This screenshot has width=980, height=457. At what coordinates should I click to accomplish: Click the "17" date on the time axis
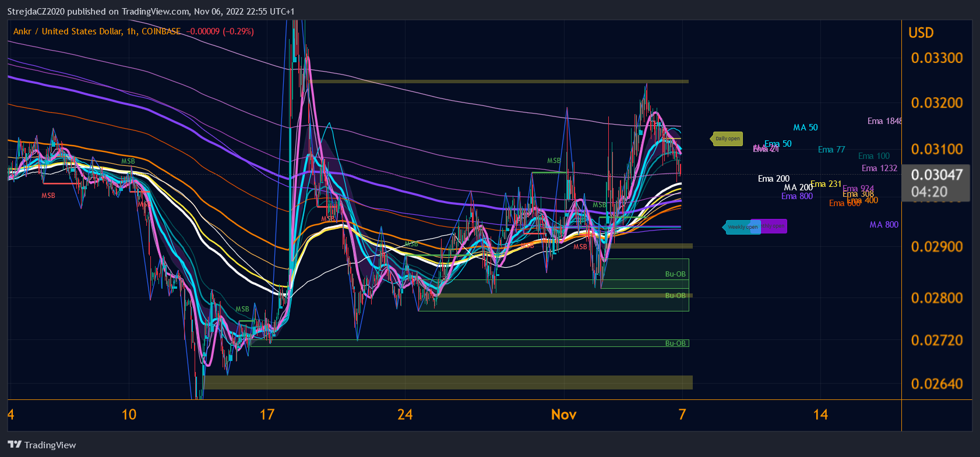click(267, 415)
